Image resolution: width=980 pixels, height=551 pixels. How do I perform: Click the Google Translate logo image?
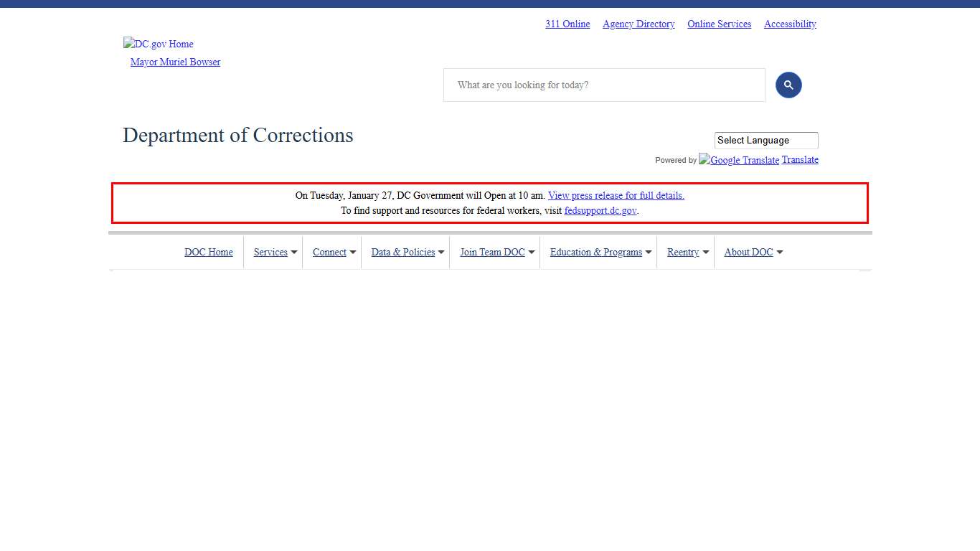739,160
